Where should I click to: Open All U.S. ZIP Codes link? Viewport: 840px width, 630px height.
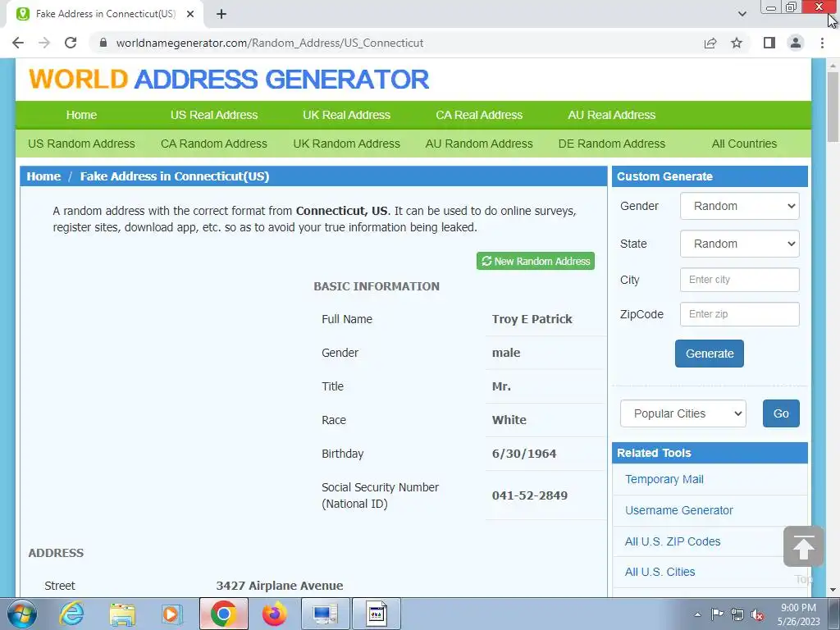tap(673, 541)
